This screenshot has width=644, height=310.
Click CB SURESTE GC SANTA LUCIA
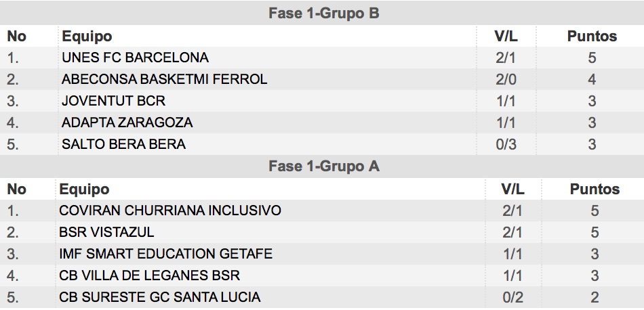pos(160,297)
